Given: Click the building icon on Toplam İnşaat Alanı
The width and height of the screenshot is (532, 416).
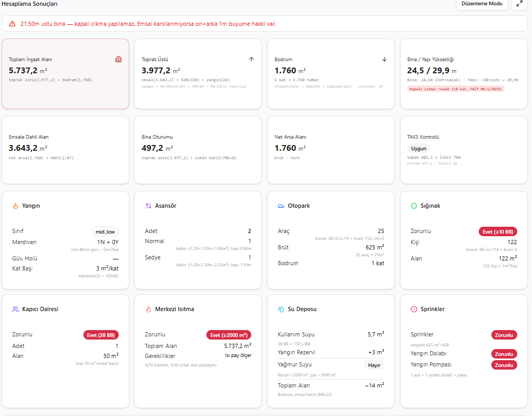Looking at the screenshot, I should [x=118, y=60].
